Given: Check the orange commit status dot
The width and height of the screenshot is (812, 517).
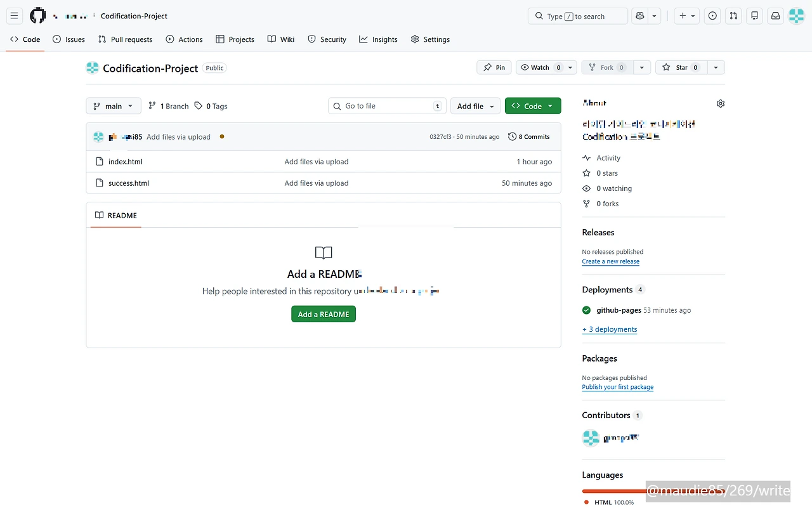Looking at the screenshot, I should (222, 136).
